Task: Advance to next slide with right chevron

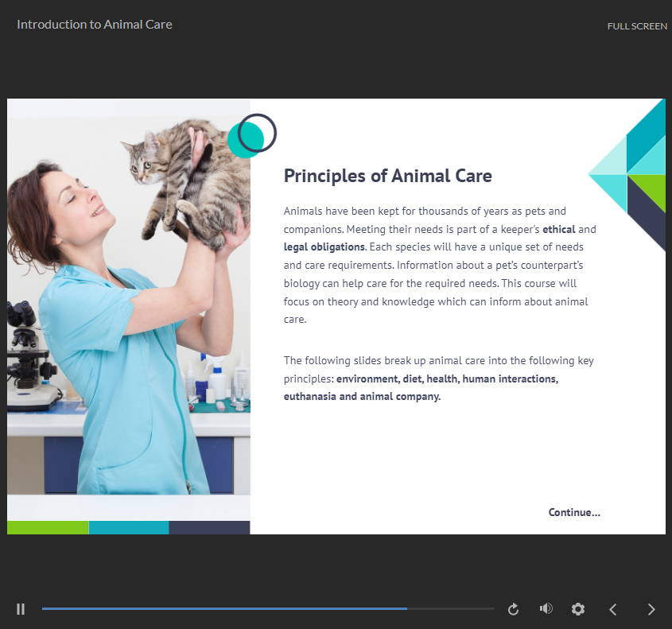Action: pyautogui.click(x=651, y=608)
